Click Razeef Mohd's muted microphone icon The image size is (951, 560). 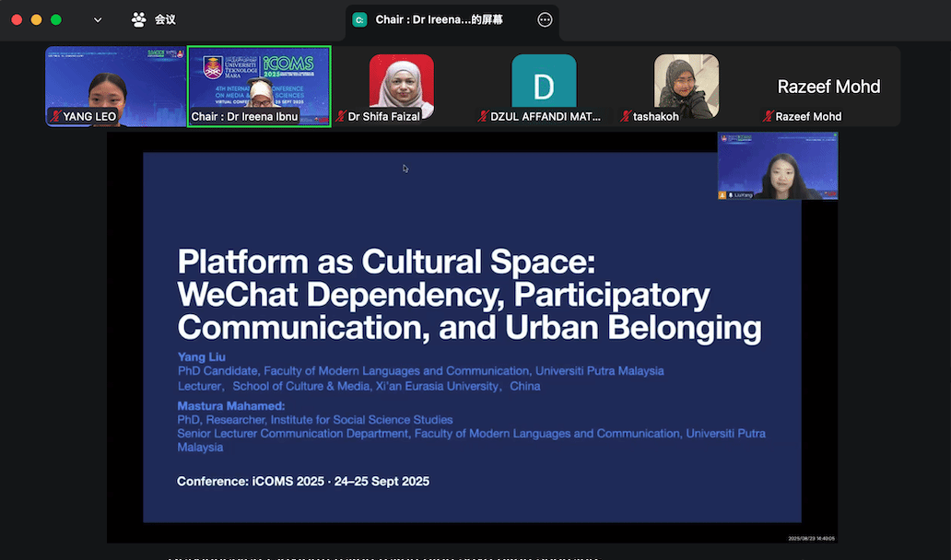pos(769,117)
